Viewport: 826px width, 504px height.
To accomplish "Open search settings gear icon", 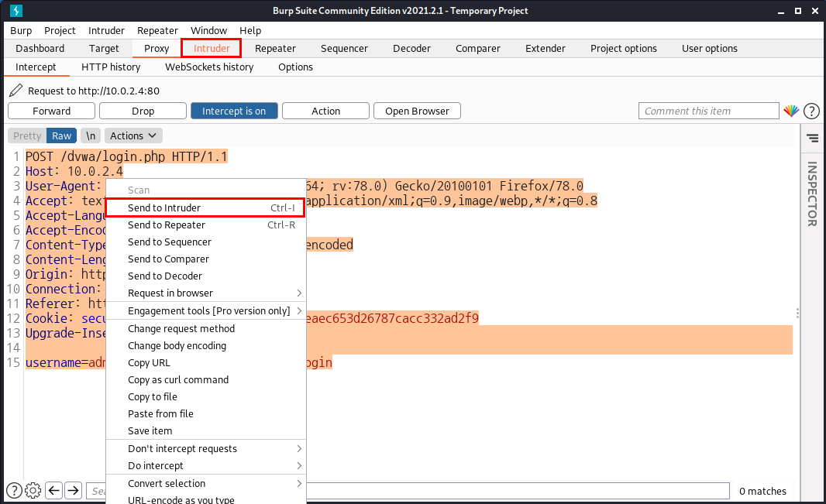I will 33,490.
